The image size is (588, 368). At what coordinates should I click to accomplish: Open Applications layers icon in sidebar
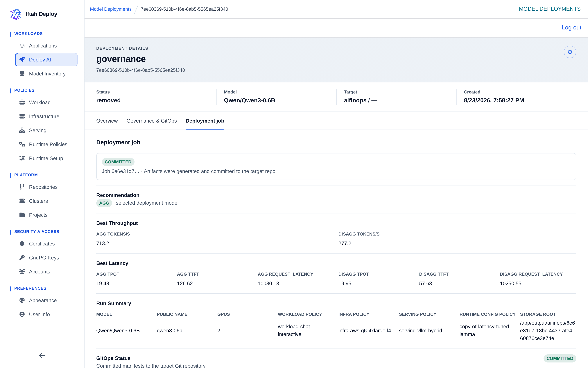tap(22, 46)
